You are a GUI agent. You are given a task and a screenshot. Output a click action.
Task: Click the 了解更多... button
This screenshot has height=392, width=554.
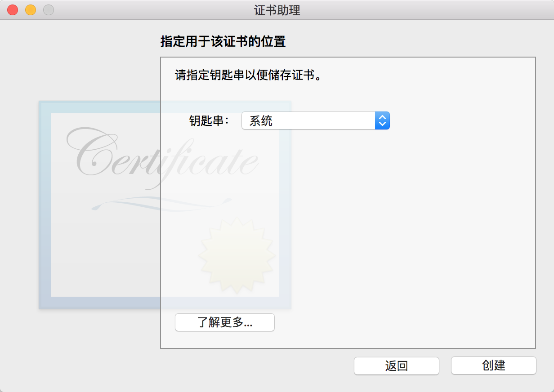pyautogui.click(x=224, y=322)
